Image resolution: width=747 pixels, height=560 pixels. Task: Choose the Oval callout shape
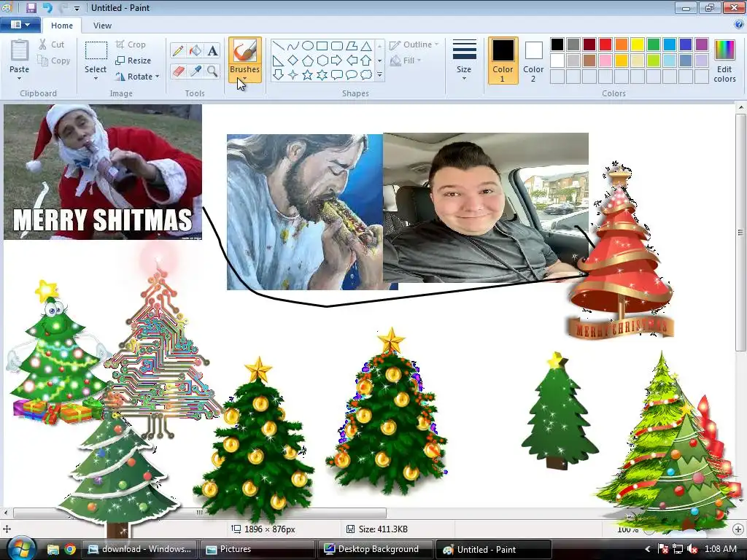click(352, 75)
